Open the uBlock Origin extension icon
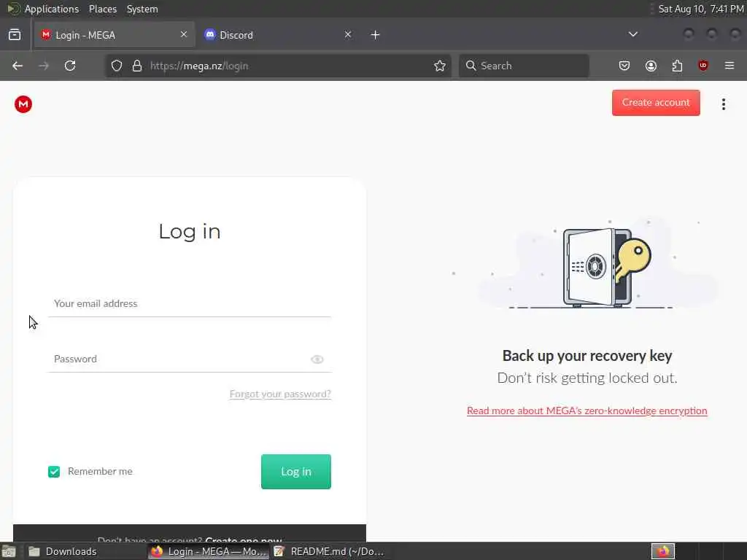This screenshot has height=560, width=747. pyautogui.click(x=703, y=66)
